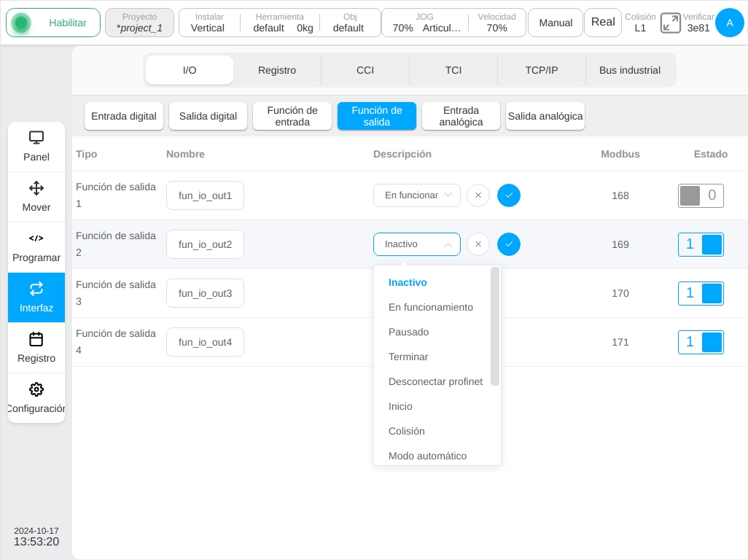The height and width of the screenshot is (560, 748).
Task: Expand the 'En funcionar' description dropdown
Action: (416, 195)
